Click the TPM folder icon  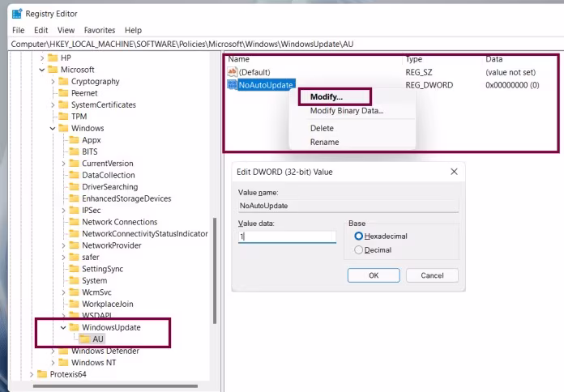pos(63,116)
